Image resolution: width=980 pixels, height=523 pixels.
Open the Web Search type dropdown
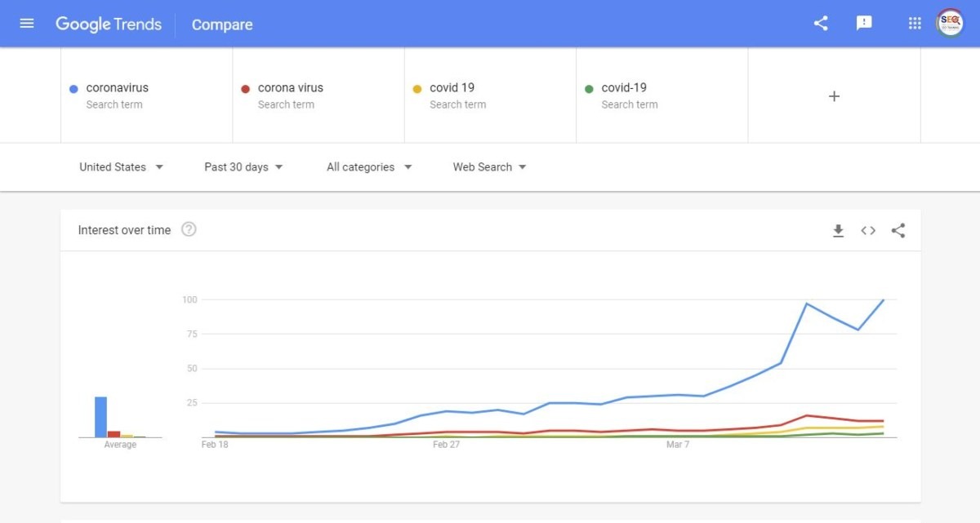(x=489, y=167)
